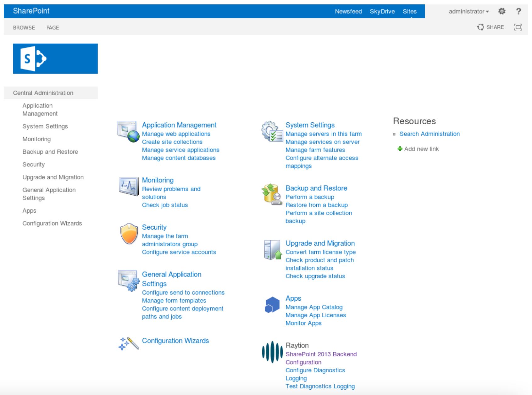Click the Security shield icon
Screen dimensions: 532x395
[x=129, y=234]
